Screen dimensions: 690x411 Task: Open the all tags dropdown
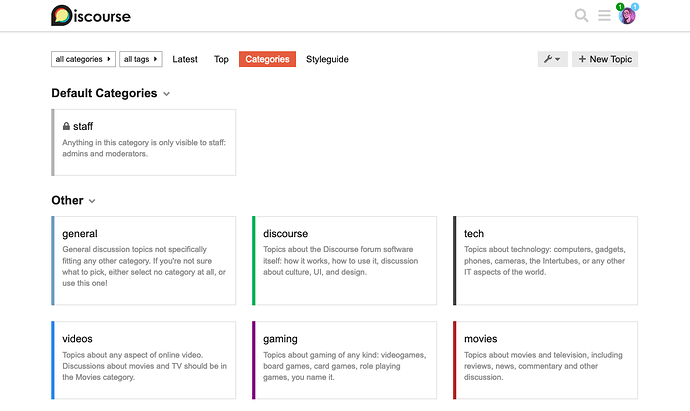coord(140,59)
